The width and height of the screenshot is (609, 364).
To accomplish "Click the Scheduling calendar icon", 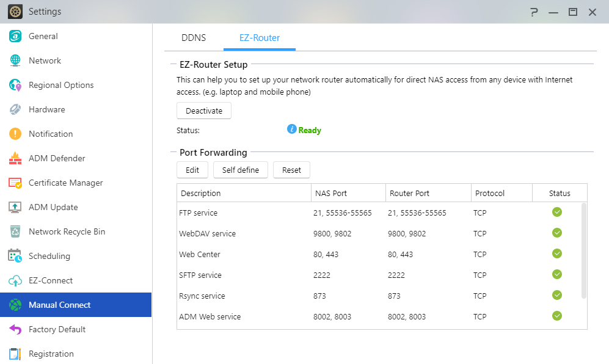I will pyautogui.click(x=15, y=256).
